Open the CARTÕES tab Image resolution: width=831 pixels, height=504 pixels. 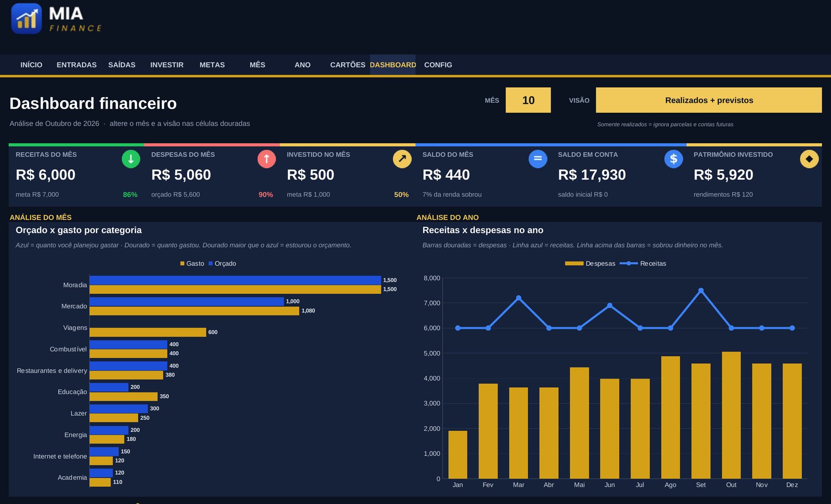point(347,65)
